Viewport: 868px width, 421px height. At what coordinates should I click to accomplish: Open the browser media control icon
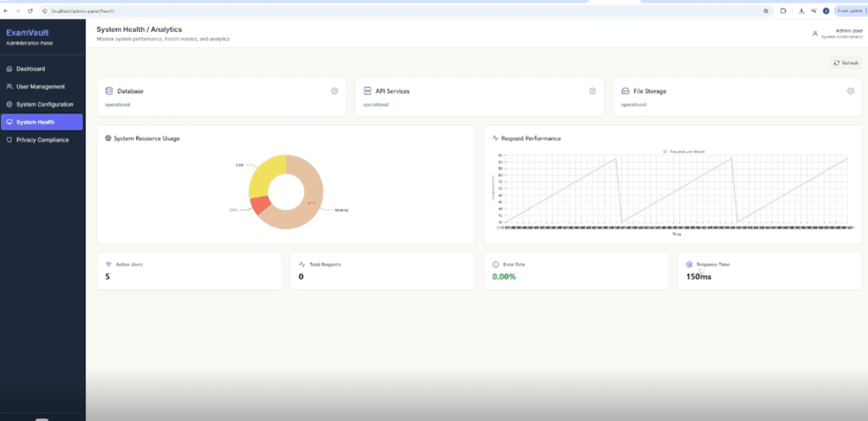(x=814, y=11)
